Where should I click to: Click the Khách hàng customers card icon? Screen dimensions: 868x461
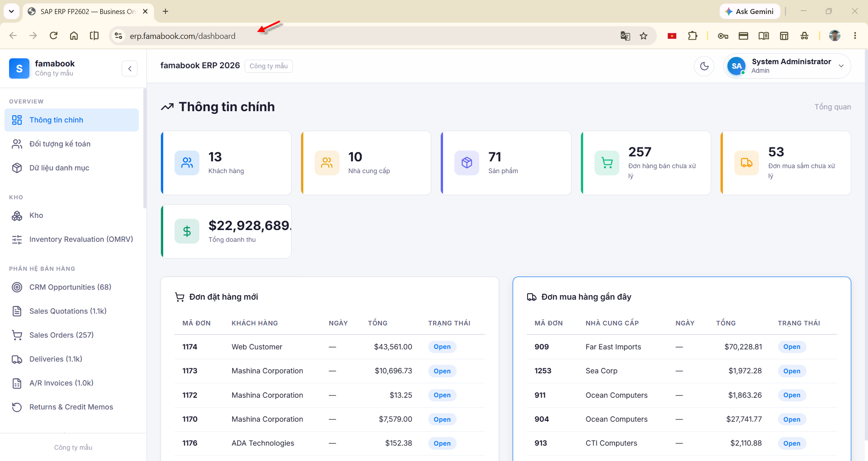[187, 163]
